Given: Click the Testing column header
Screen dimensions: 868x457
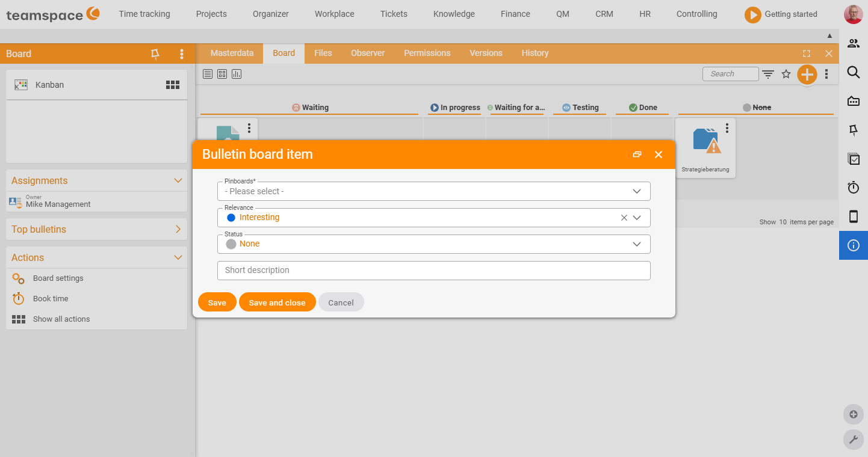Looking at the screenshot, I should pos(580,108).
